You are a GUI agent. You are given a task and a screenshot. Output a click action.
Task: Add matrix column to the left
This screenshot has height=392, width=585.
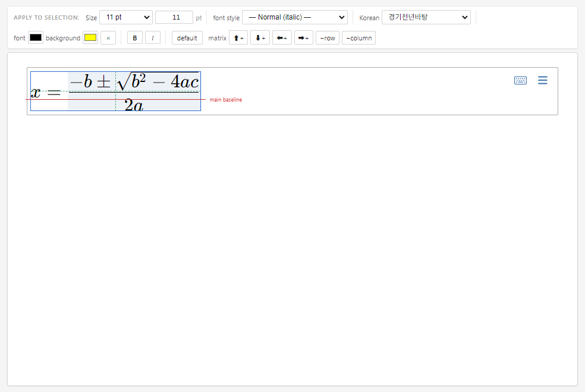tap(282, 38)
